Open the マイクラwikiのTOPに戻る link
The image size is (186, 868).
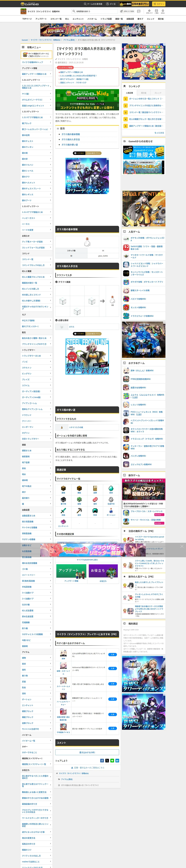tap(87, 560)
